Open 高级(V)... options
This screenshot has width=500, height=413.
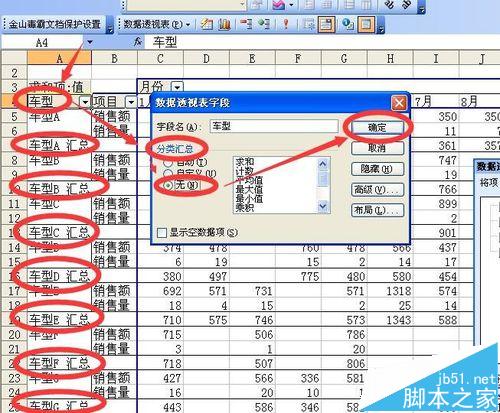[377, 190]
